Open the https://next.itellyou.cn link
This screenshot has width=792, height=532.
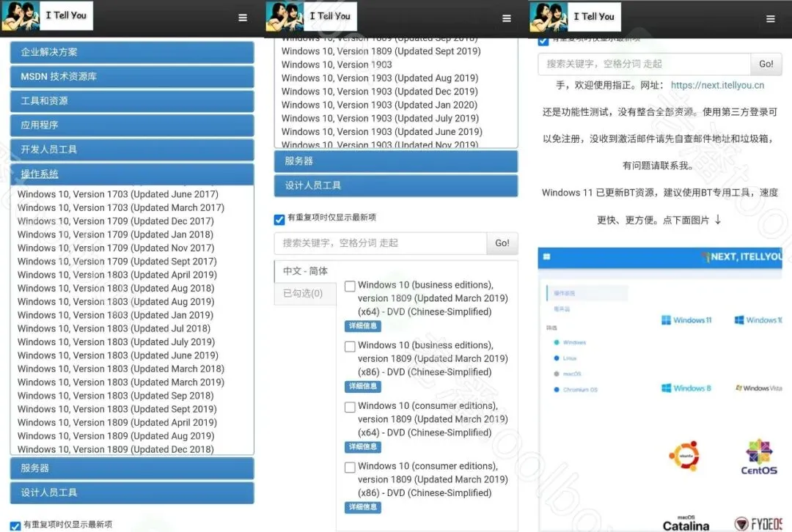717,85
